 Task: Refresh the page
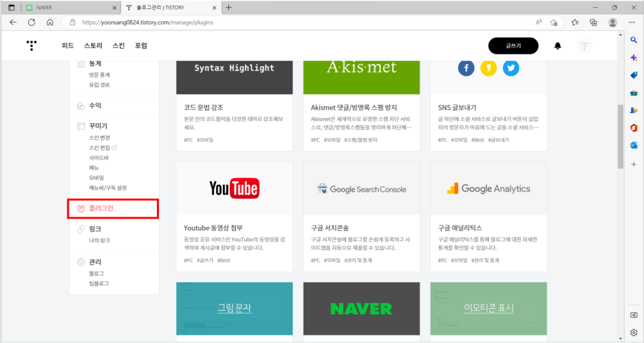[32, 22]
